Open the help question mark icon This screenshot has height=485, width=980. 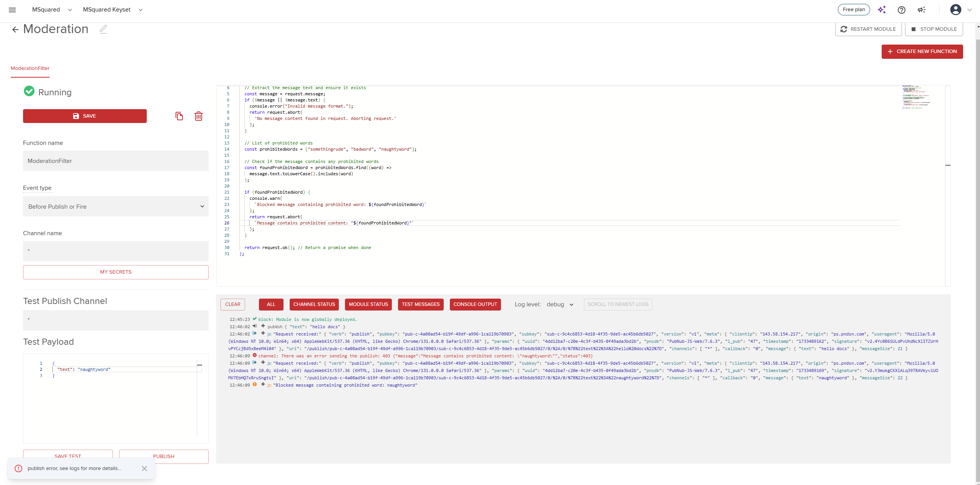click(x=901, y=10)
